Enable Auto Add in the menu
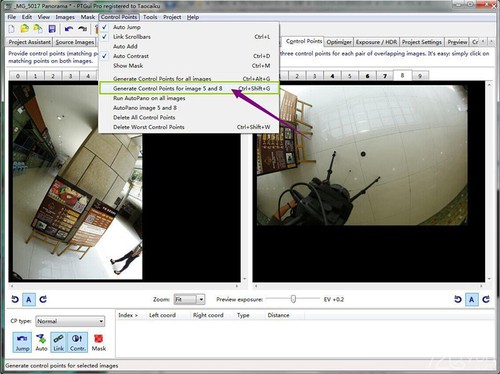The width and height of the screenshot is (500, 374). pos(189,46)
